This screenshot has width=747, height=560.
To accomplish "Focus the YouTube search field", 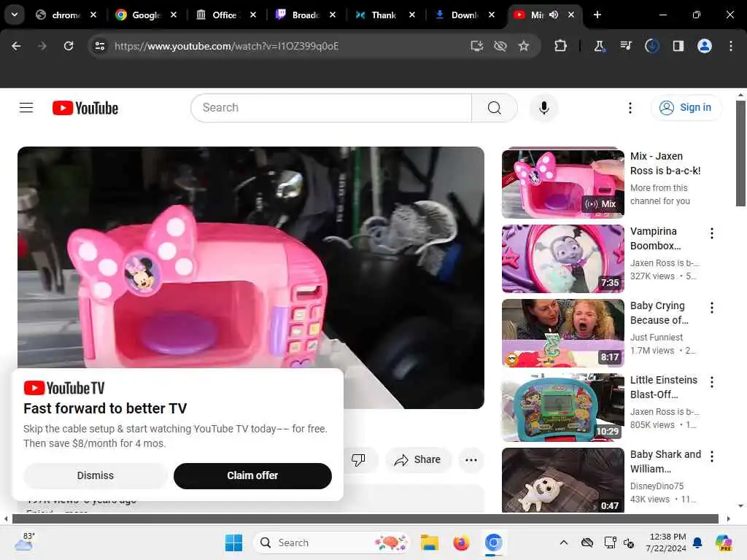I will [330, 108].
